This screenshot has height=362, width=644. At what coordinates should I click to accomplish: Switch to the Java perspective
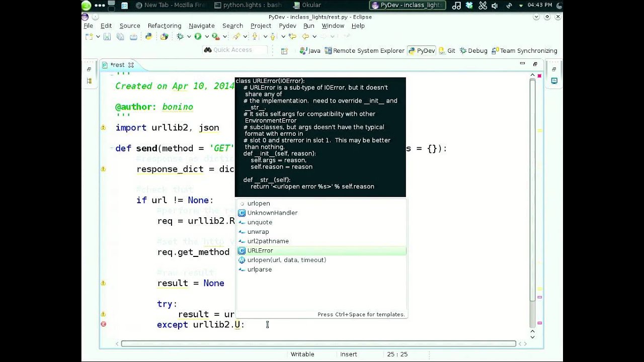tap(310, 51)
